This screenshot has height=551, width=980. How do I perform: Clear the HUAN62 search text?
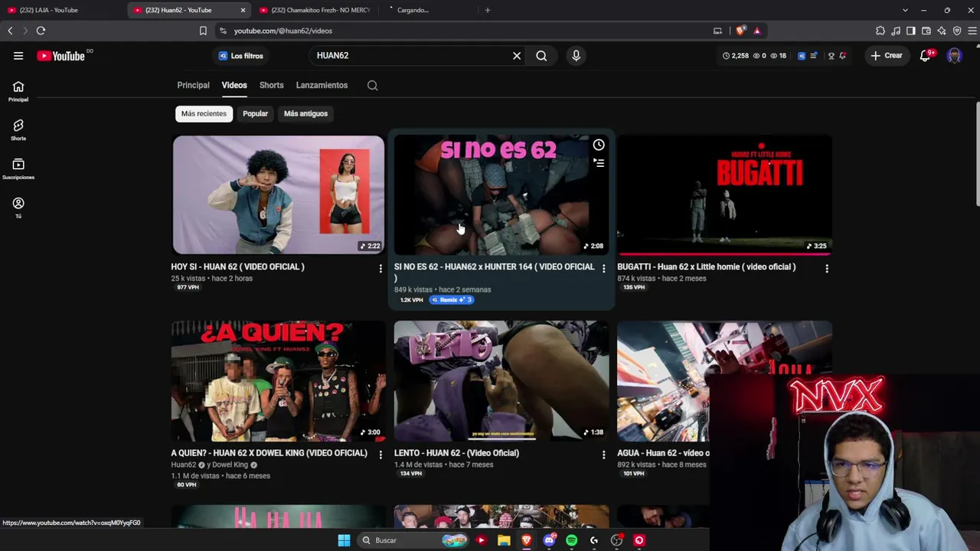pyautogui.click(x=517, y=56)
